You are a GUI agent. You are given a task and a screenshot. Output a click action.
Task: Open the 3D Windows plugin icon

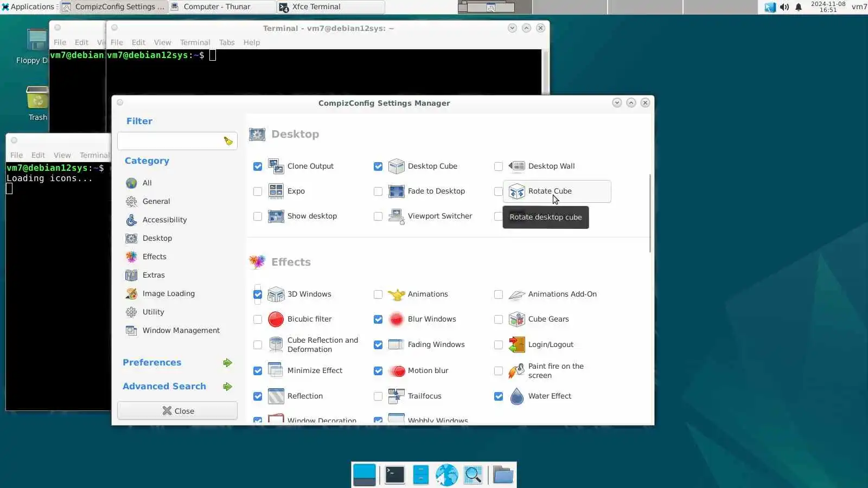[276, 294]
